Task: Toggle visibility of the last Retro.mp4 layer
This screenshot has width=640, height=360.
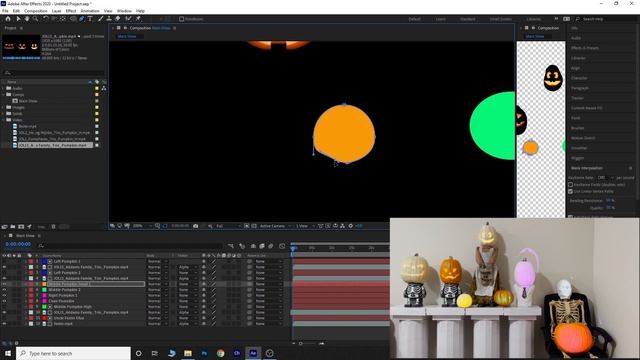Action: pos(4,324)
